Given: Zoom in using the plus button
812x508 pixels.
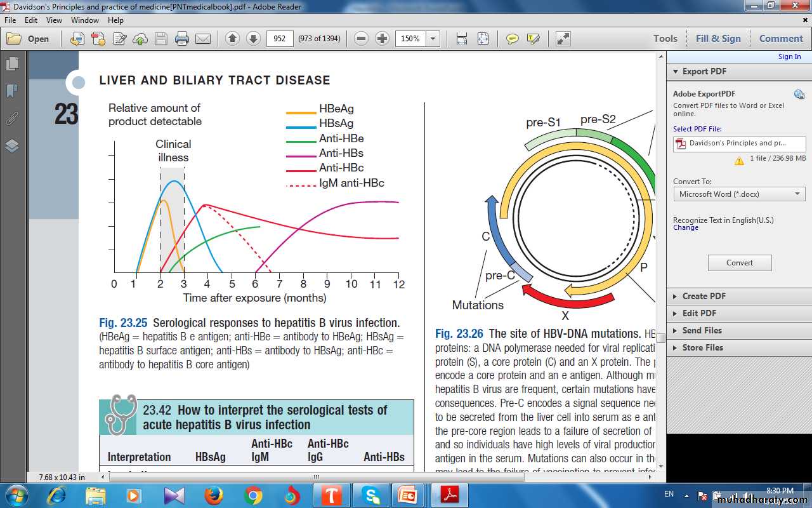Looking at the screenshot, I should click(x=382, y=39).
